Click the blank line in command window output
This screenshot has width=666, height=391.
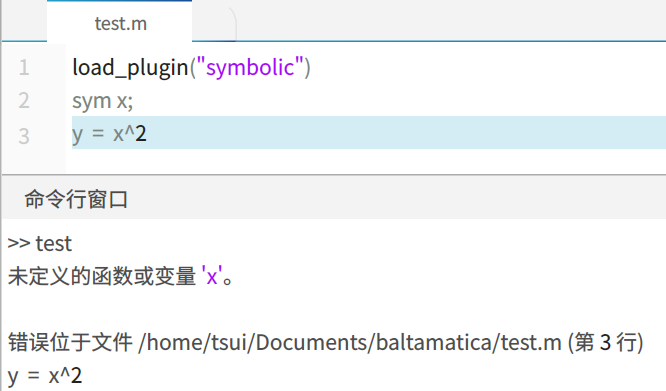pos(334,309)
